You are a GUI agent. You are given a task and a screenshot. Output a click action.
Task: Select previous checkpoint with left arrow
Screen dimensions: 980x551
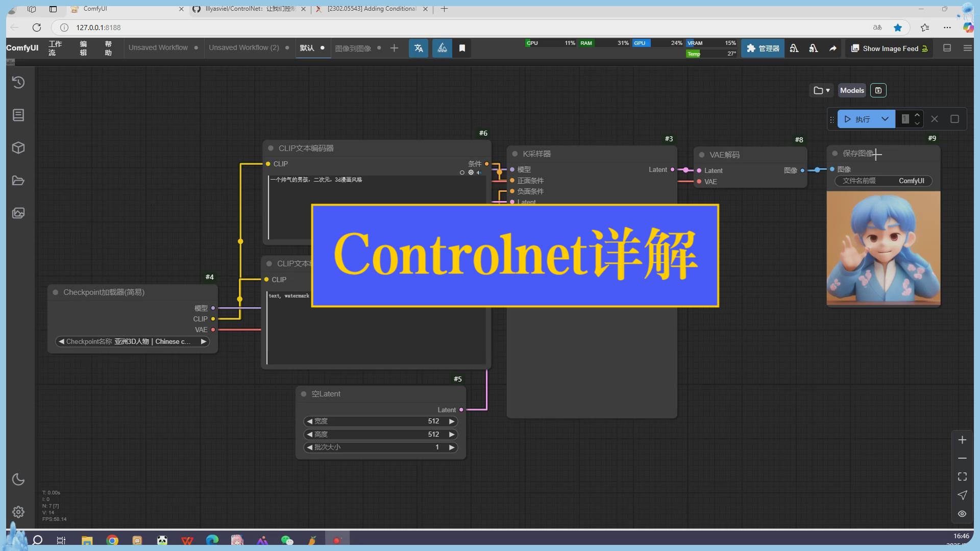[x=61, y=341]
